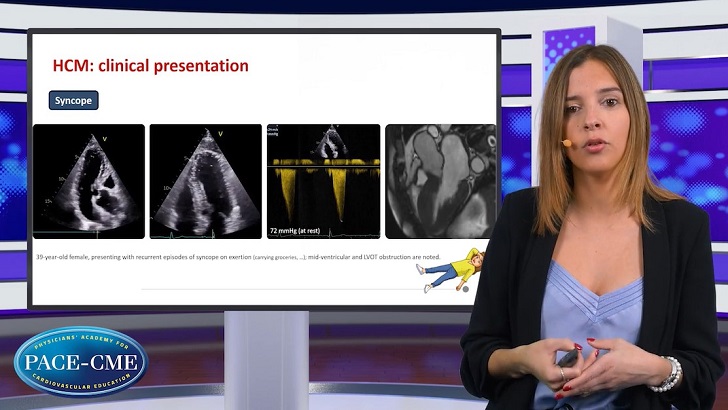
Task: Click the presenter's headset microphone
Action: (566, 143)
